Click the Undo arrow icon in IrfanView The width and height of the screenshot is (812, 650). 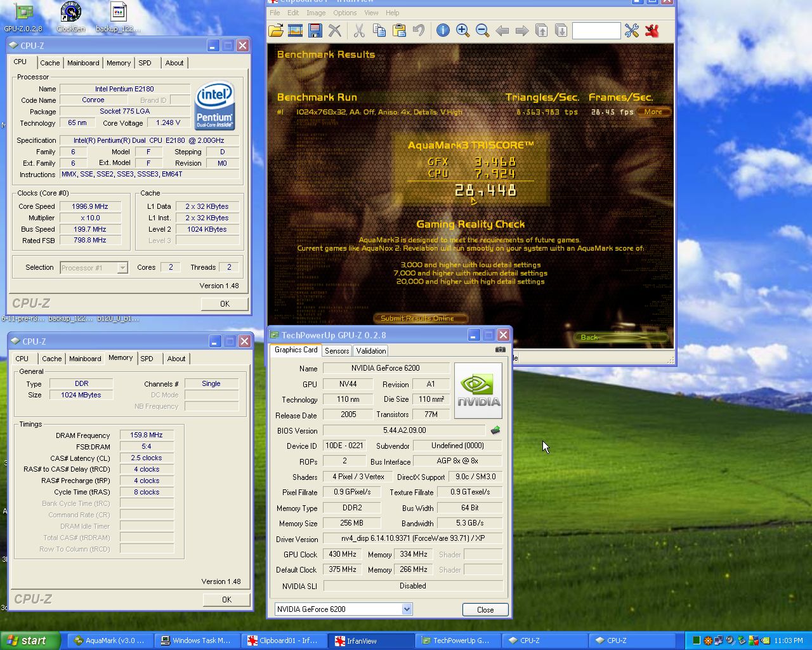(x=419, y=30)
